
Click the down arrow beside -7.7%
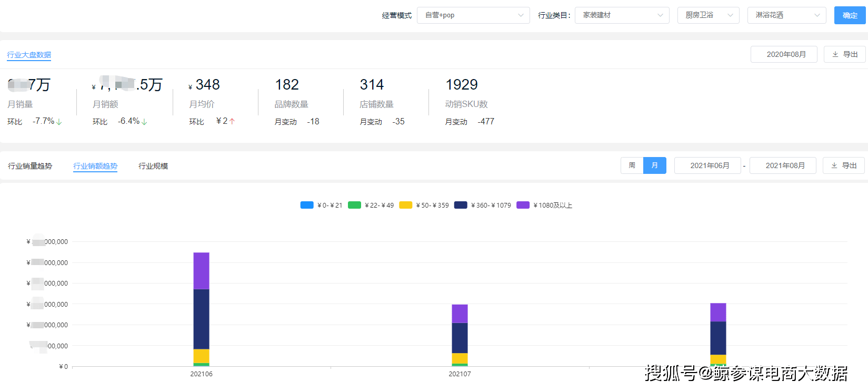tap(59, 122)
